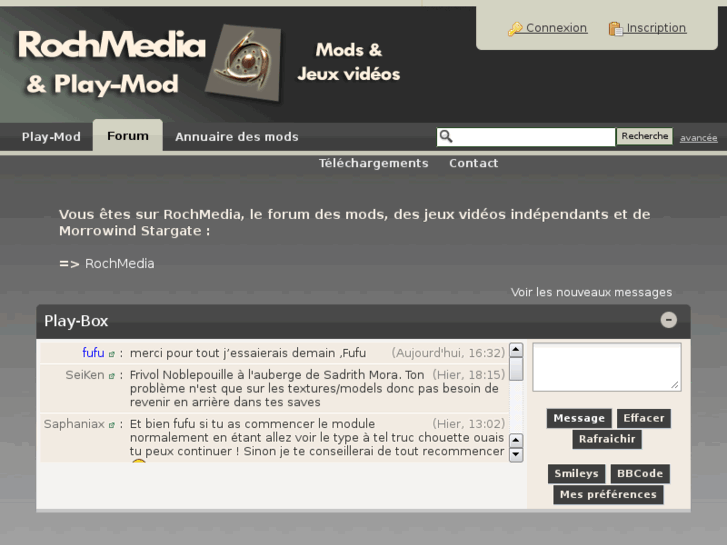Open the Connexion login link

[x=556, y=28]
